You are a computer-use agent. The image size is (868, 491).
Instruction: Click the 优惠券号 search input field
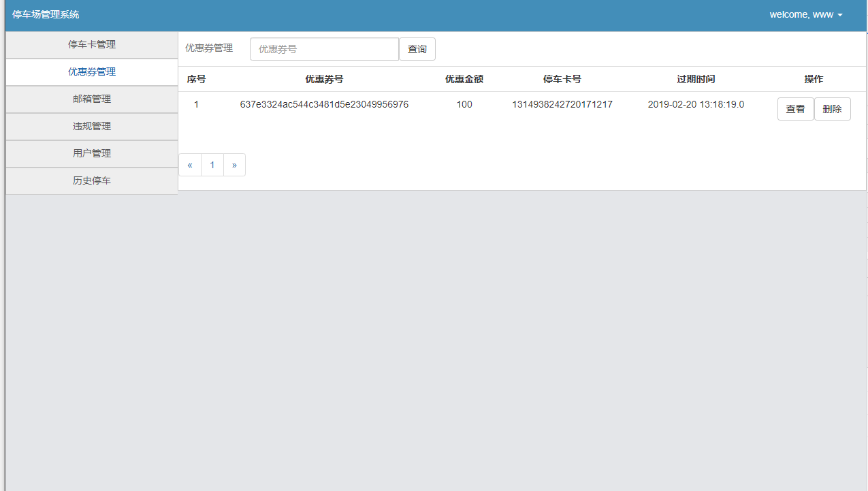[324, 48]
